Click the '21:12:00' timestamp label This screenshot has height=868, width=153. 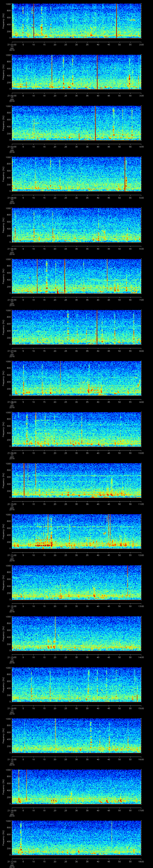[12, 606]
